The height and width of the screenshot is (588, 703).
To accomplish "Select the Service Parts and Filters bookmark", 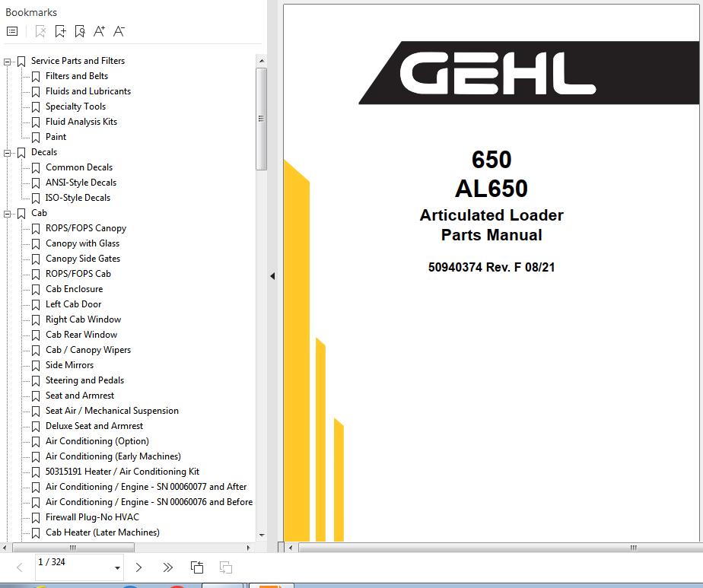I will (x=78, y=61).
